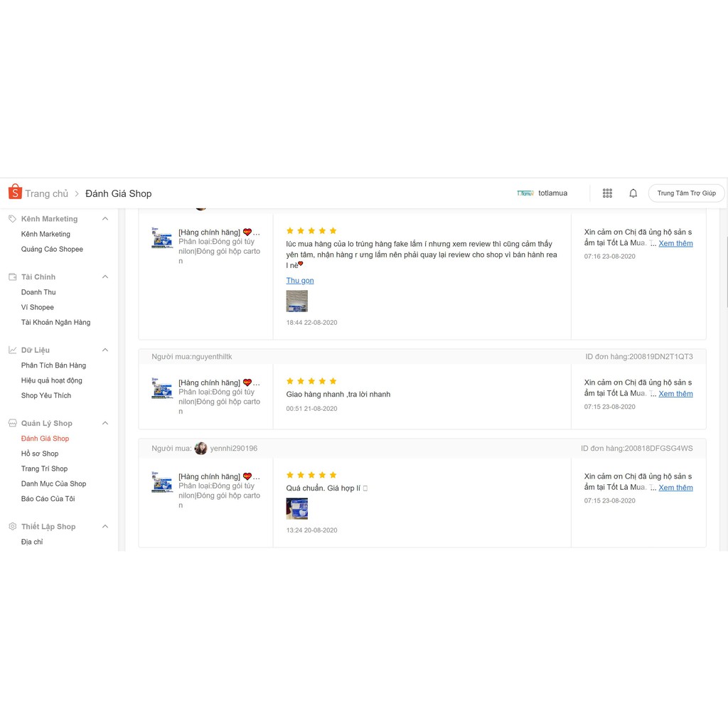Click Thu gọn to collapse review

299,281
